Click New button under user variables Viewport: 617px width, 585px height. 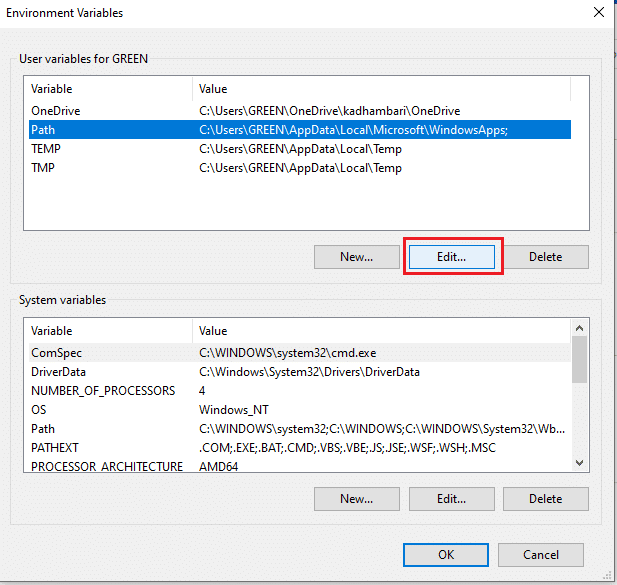[x=356, y=257]
